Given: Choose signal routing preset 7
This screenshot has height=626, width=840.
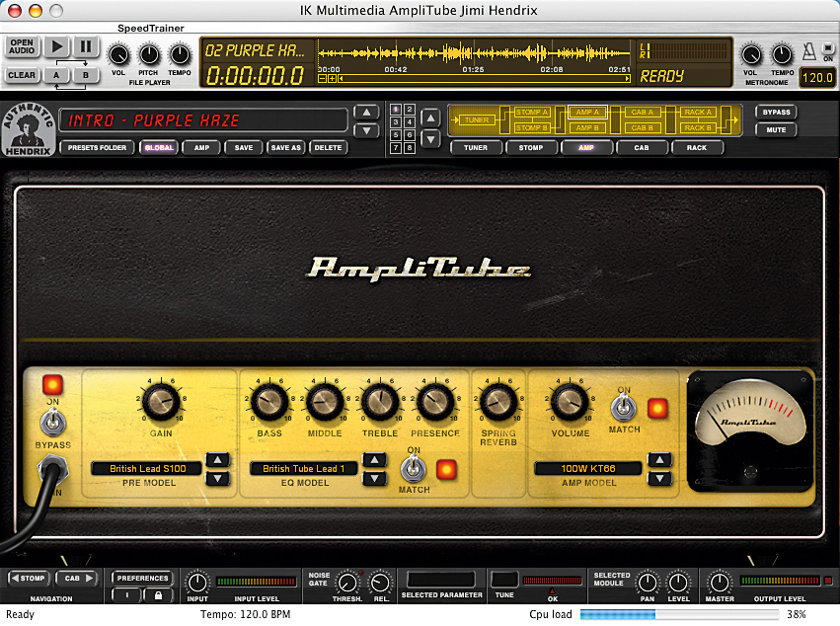Looking at the screenshot, I should pos(396,148).
